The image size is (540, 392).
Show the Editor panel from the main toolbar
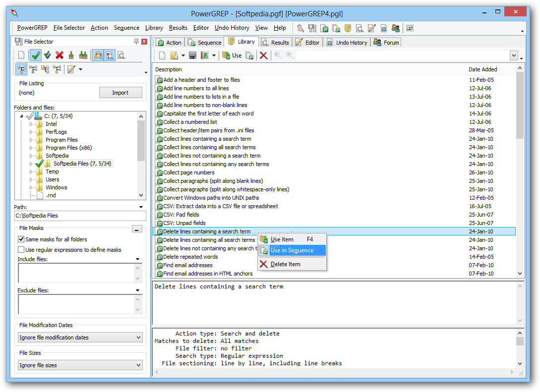[x=371, y=28]
